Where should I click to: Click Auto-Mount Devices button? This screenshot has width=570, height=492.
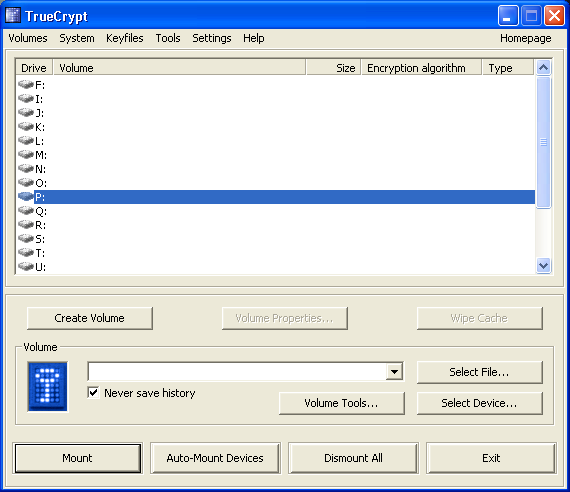pos(215,458)
